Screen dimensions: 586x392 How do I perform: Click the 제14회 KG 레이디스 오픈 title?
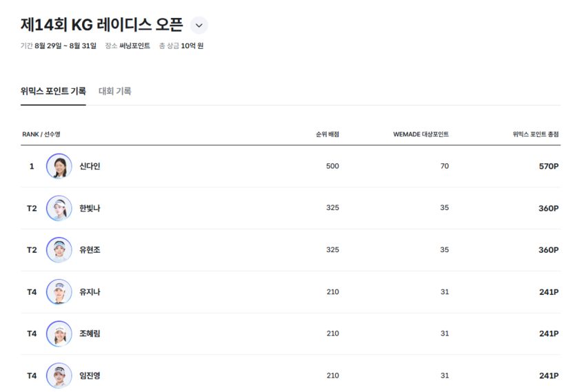[x=102, y=25]
